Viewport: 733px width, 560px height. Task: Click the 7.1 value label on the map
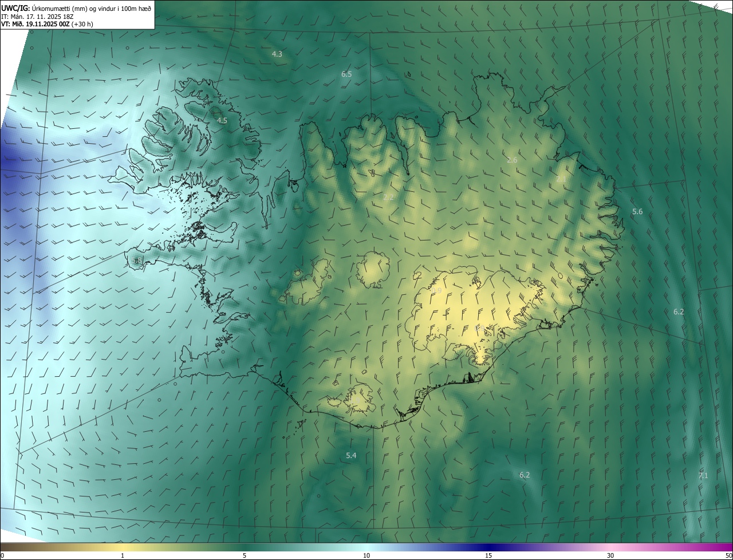(703, 475)
